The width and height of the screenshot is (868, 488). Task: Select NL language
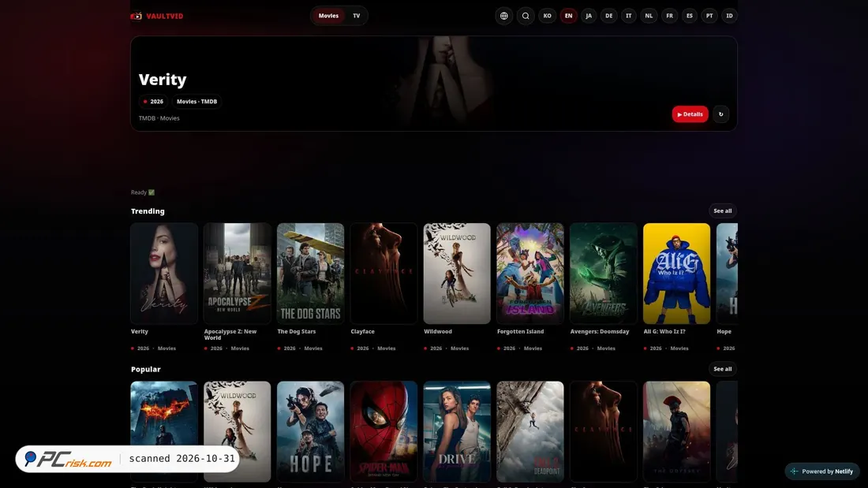tap(649, 16)
